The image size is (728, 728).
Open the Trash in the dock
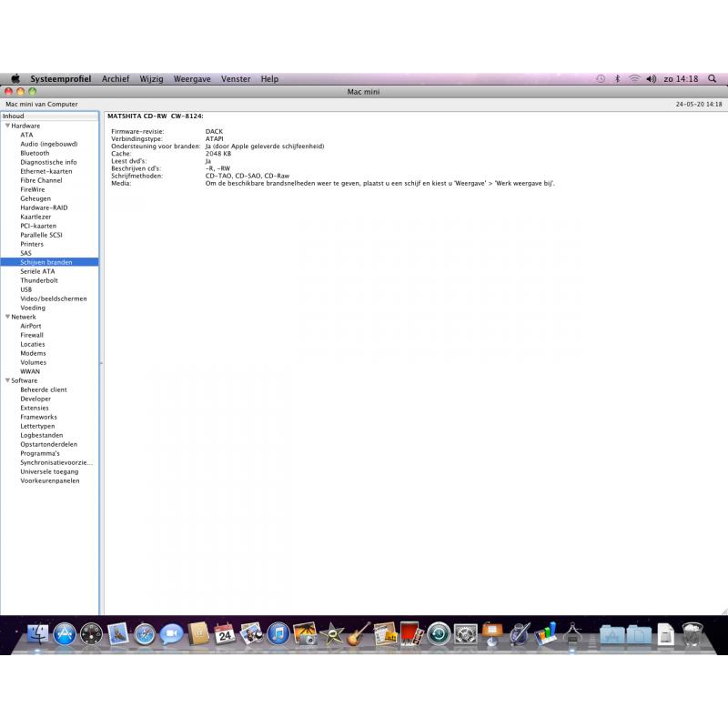[693, 633]
